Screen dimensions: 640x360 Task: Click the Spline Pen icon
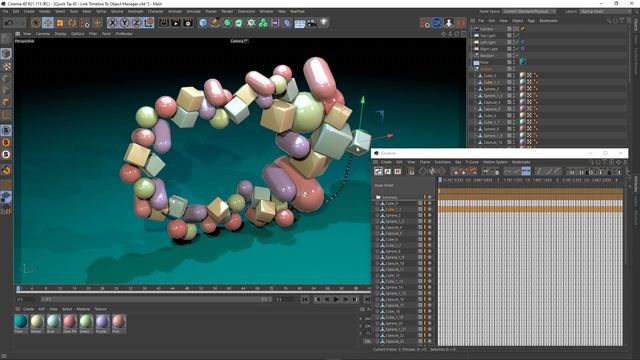pos(215,23)
